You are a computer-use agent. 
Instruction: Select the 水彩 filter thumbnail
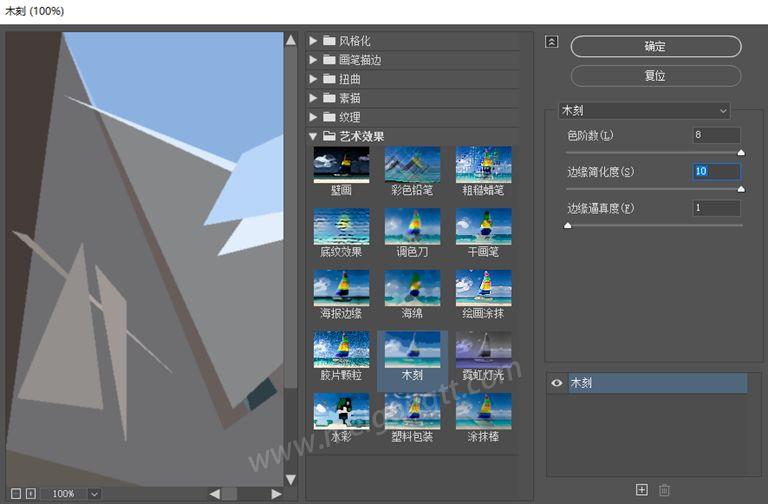tap(341, 411)
